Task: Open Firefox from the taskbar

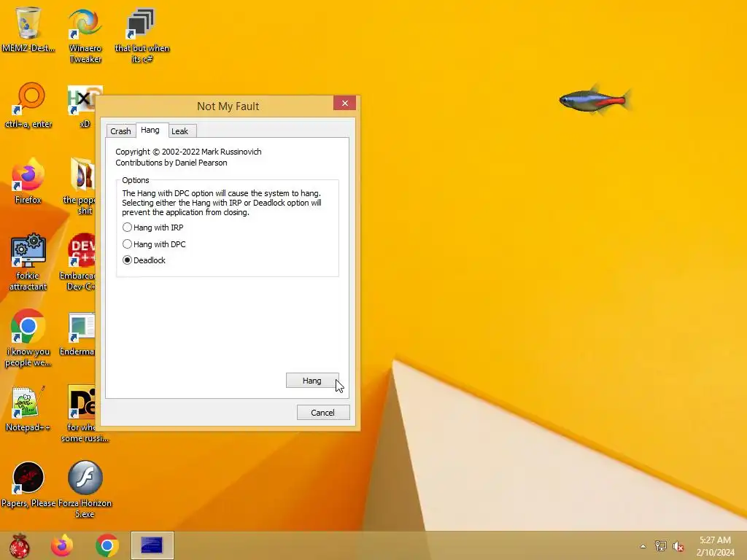Action: 62,545
